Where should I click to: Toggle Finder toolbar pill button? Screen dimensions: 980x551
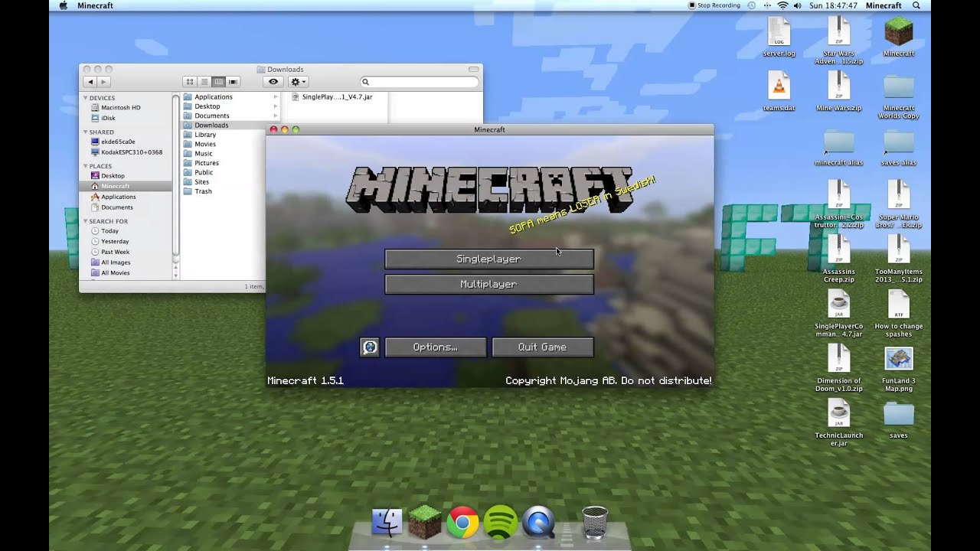[473, 70]
